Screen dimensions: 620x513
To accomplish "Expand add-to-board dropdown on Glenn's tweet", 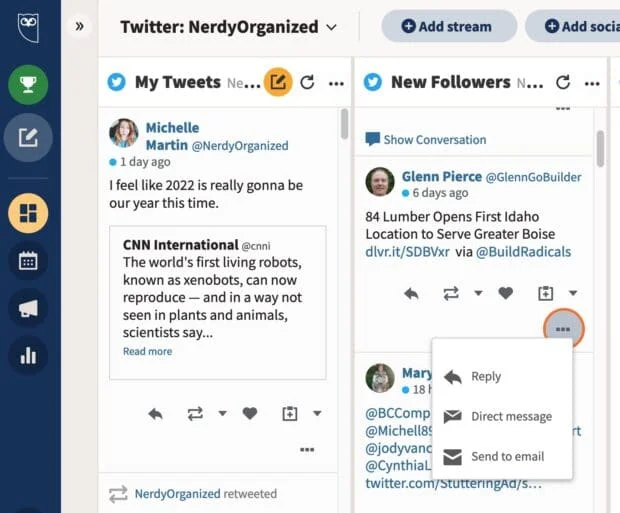I will point(573,293).
